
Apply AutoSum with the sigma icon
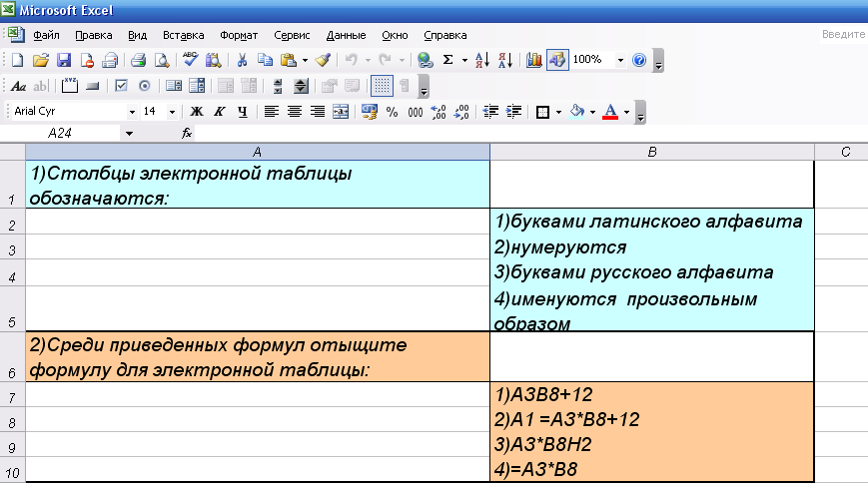click(x=447, y=60)
